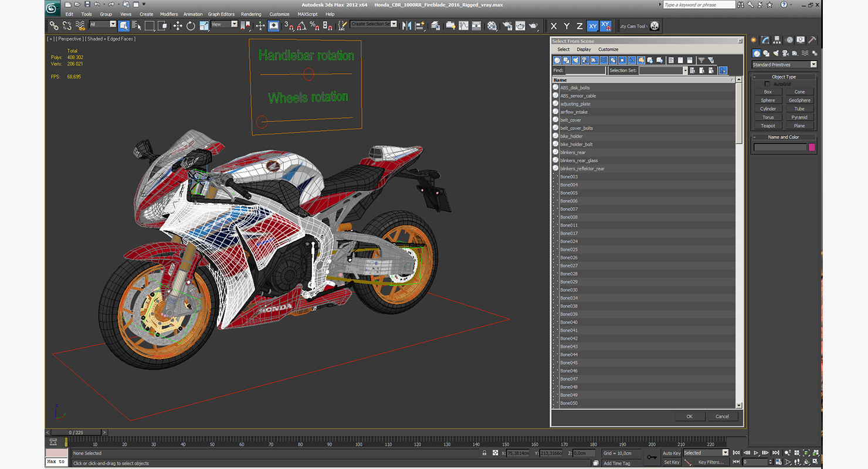Click the Find input field
This screenshot has width=868, height=469.
pyautogui.click(x=585, y=70)
